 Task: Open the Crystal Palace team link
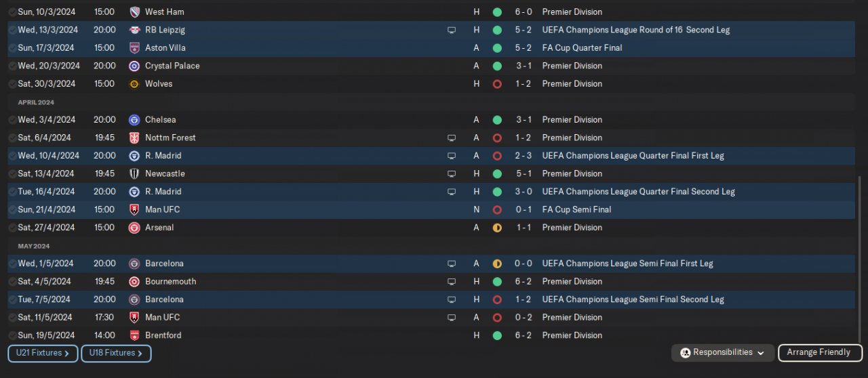click(x=172, y=66)
